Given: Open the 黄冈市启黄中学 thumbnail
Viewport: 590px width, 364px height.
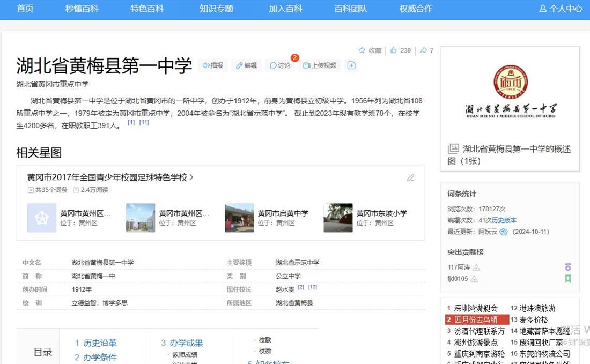Looking at the screenshot, I should coord(239,218).
